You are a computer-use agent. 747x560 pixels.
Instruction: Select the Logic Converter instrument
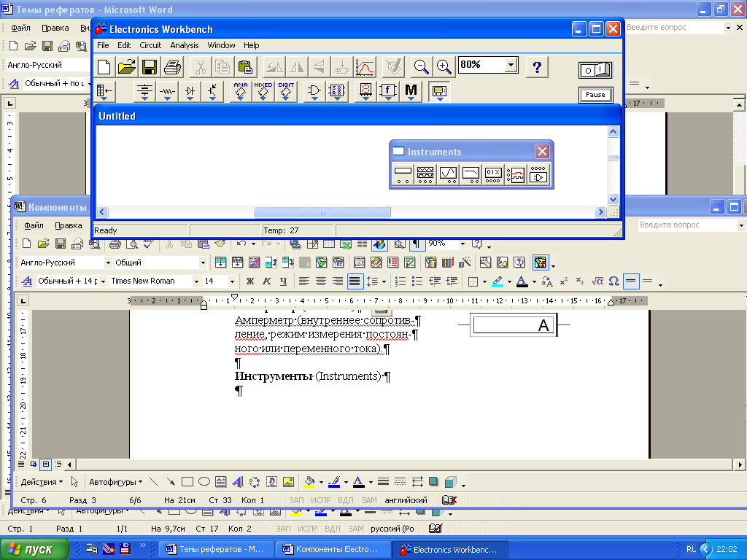pos(538,175)
